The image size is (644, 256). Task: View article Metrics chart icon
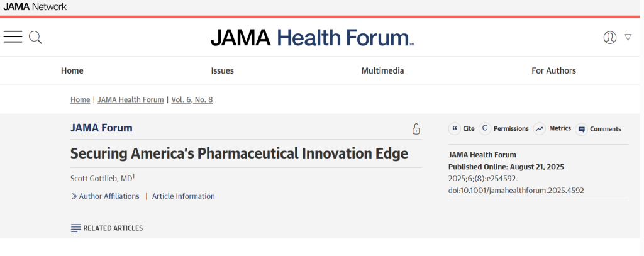coord(539,128)
